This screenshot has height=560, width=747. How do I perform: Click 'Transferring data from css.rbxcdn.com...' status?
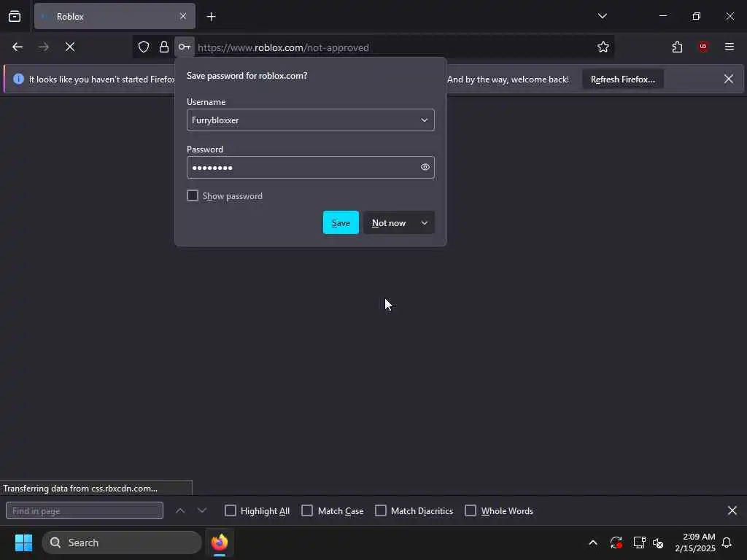(x=80, y=489)
